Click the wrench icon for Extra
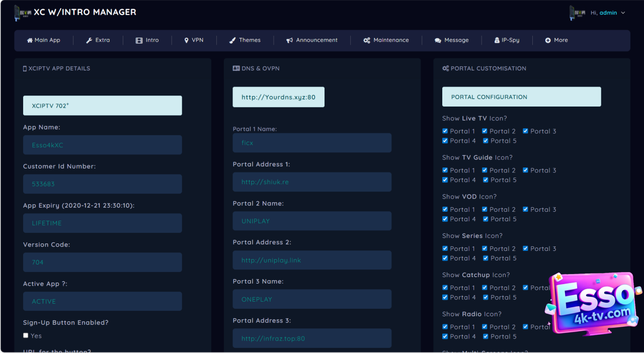This screenshot has width=644, height=353. tap(89, 40)
